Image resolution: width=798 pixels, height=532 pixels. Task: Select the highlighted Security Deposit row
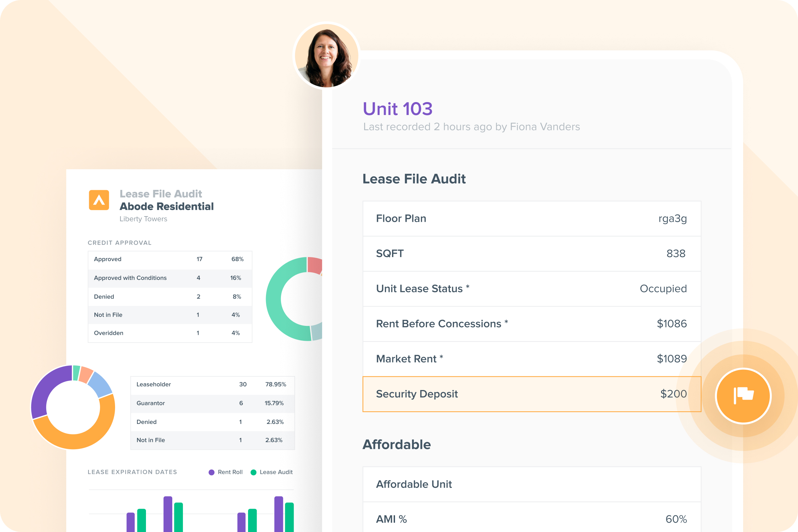point(531,394)
